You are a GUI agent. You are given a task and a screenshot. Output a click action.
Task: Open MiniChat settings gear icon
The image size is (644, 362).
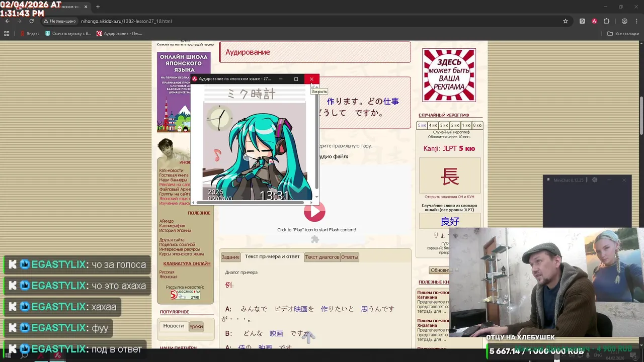594,180
